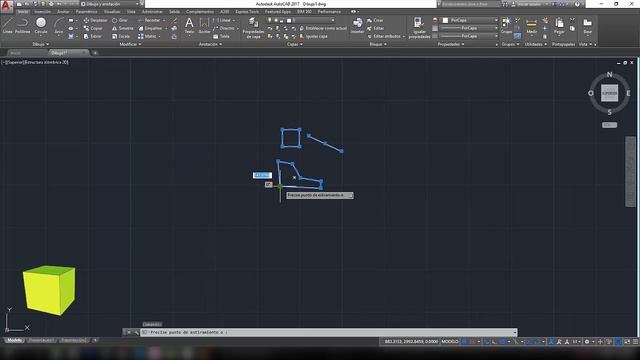
Task: Select the Texto annotation tool
Action: tap(189, 26)
